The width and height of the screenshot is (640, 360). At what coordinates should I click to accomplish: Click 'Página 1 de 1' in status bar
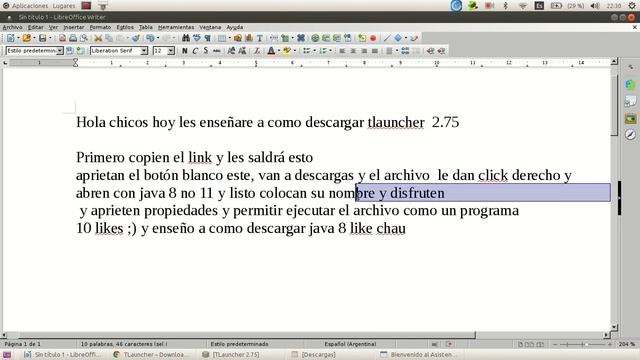click(22, 344)
